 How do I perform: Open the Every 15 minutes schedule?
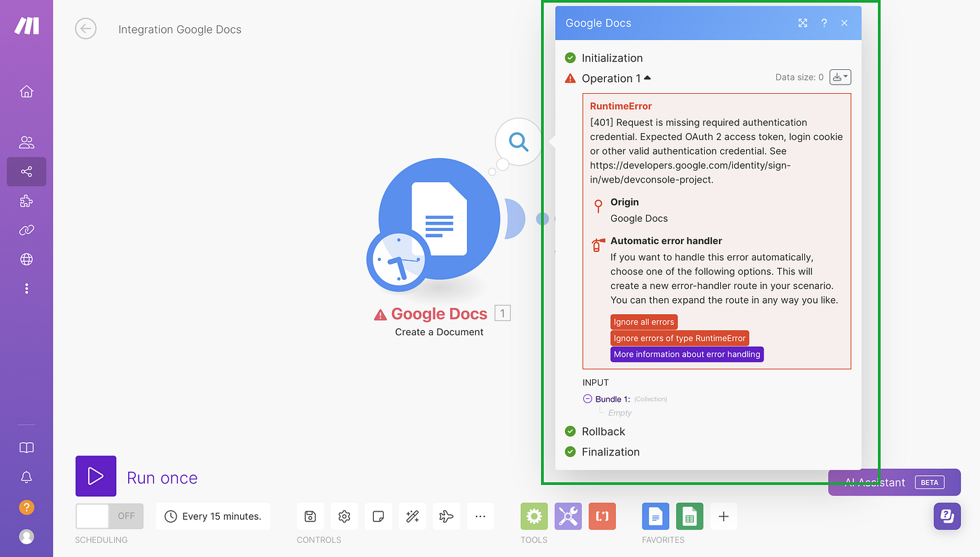(x=213, y=516)
